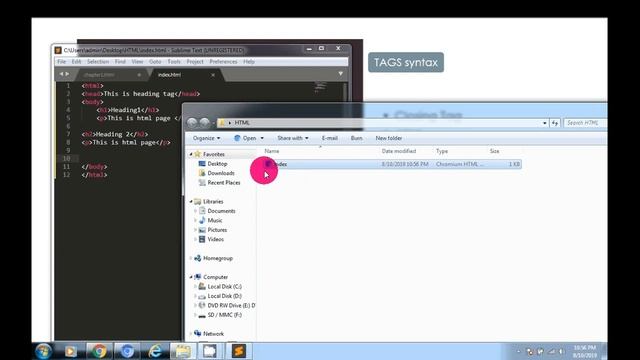The height and width of the screenshot is (360, 640).
Task: Click the Favorites star icon
Action: click(198, 154)
